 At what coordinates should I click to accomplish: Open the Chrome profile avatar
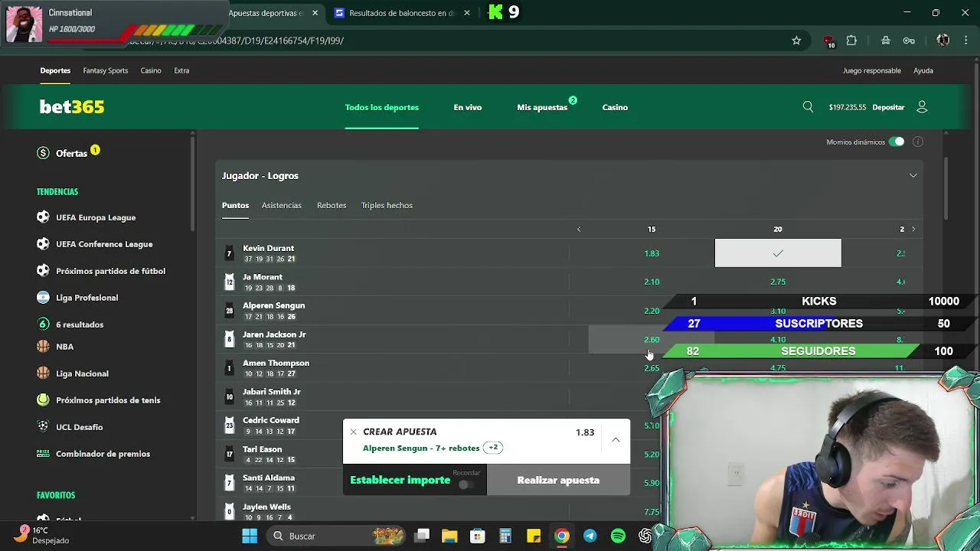click(943, 41)
